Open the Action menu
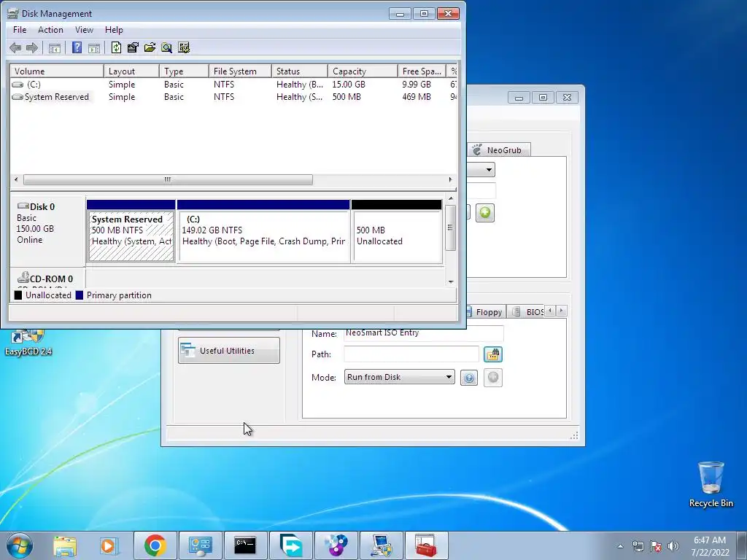 tap(50, 29)
